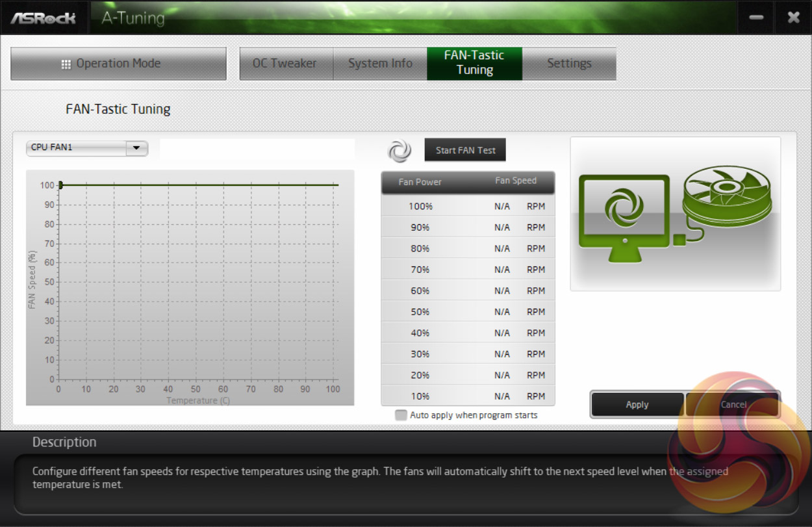This screenshot has height=527, width=812.
Task: Click the FAN-Tastic Tuning page heading
Action: pos(118,109)
